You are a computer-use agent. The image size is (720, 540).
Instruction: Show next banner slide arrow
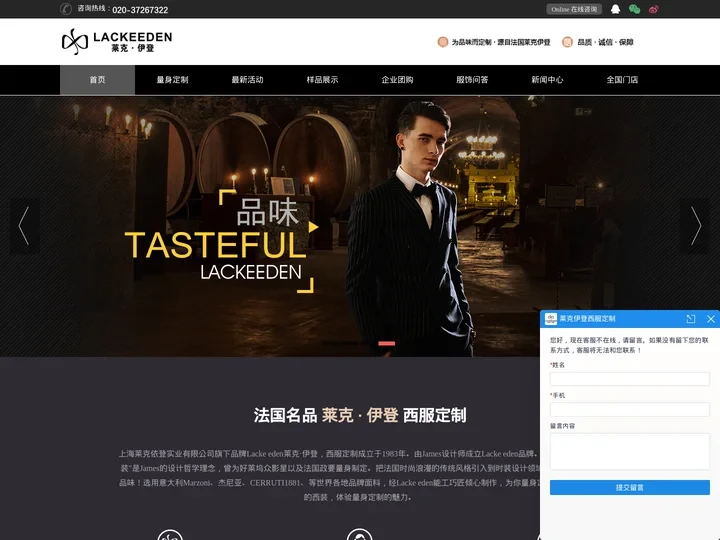pyautogui.click(x=695, y=225)
